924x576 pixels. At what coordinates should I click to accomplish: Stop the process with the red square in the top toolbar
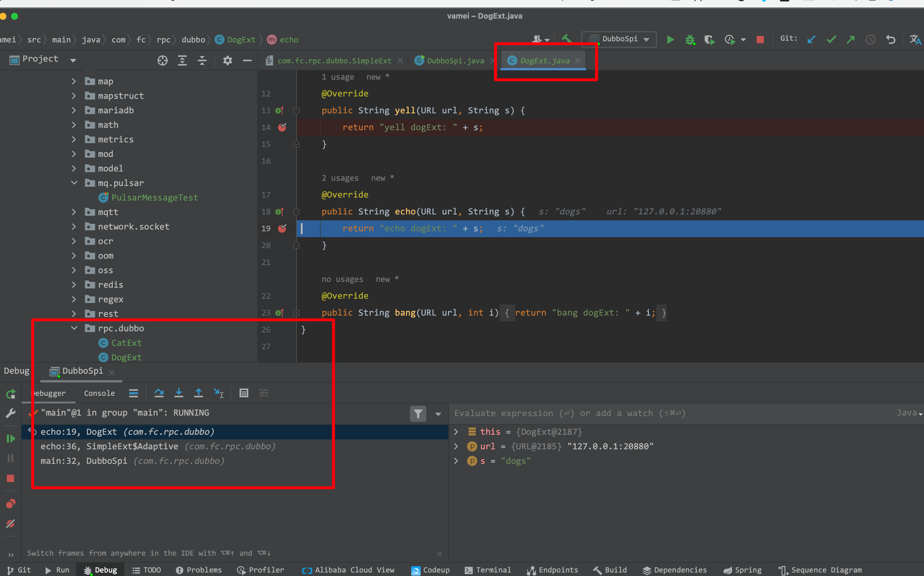tap(760, 40)
